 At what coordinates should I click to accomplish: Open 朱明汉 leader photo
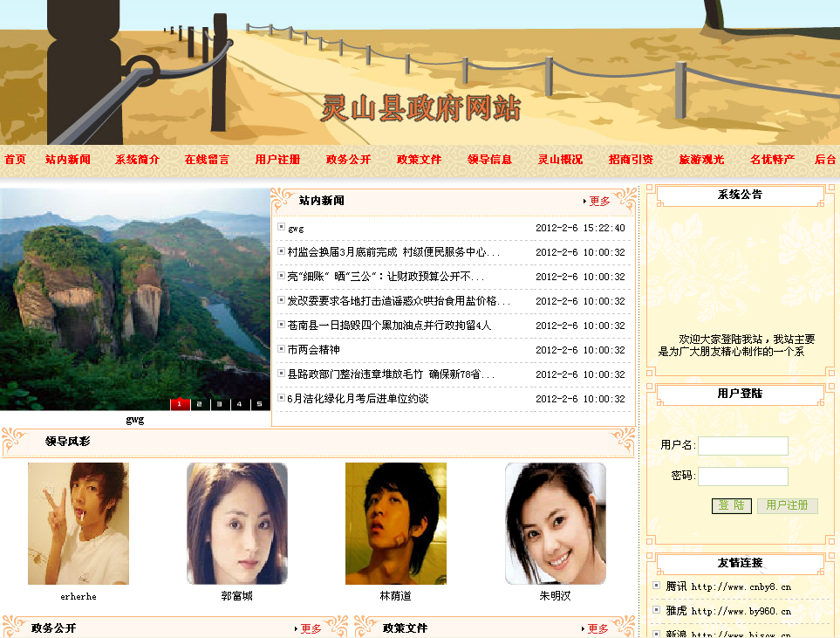click(555, 524)
